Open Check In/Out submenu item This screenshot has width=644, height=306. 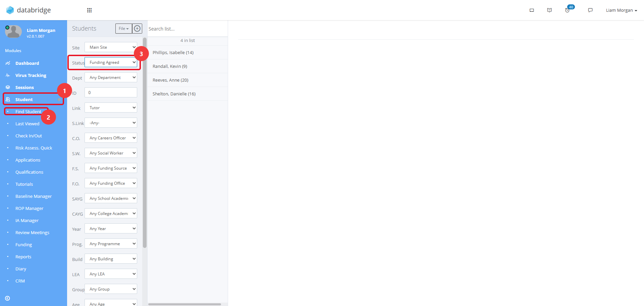point(29,136)
